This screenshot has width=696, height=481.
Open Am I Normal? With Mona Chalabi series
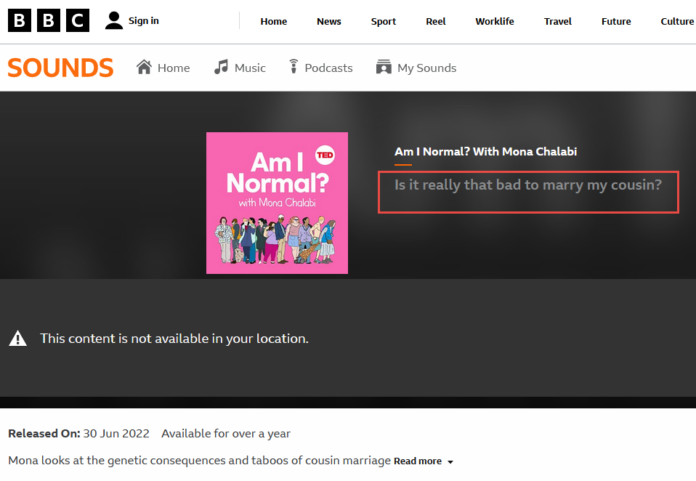click(486, 152)
